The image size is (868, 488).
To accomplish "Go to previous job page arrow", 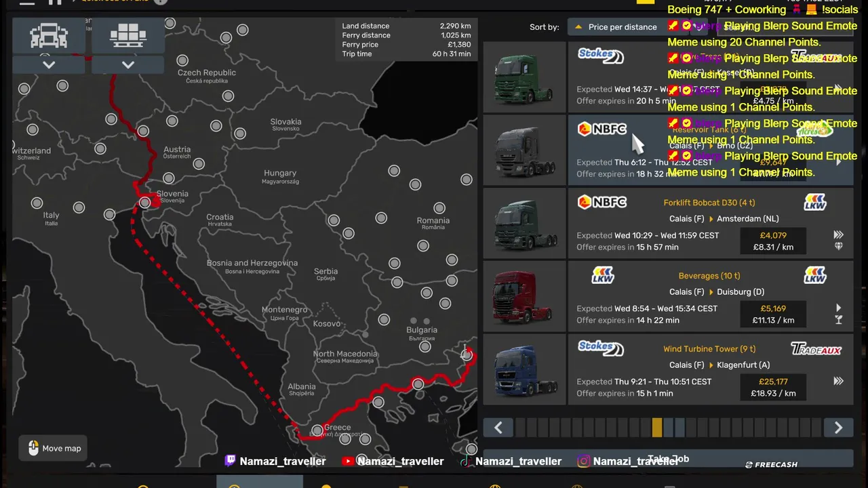I will pyautogui.click(x=498, y=428).
